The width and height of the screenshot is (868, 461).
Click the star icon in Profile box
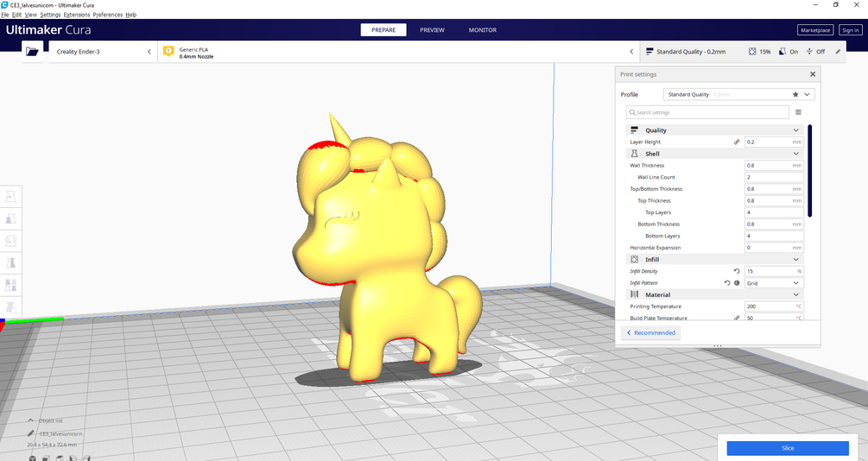[x=795, y=94]
